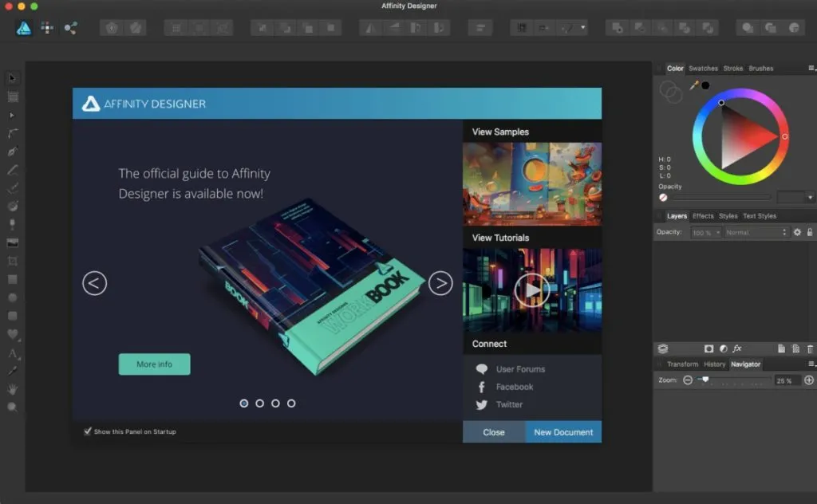
Task: Expand the snapping options dropdown arrow in toolbar
Action: [x=582, y=28]
